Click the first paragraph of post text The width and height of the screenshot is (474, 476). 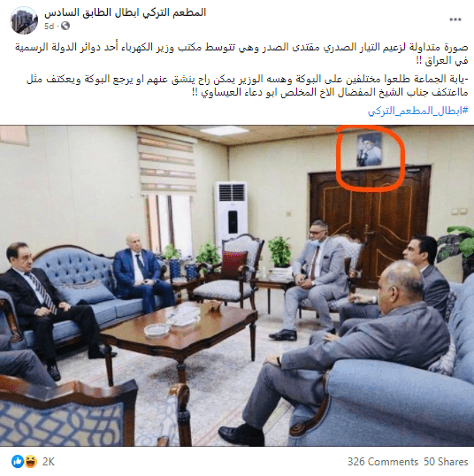coord(241,54)
